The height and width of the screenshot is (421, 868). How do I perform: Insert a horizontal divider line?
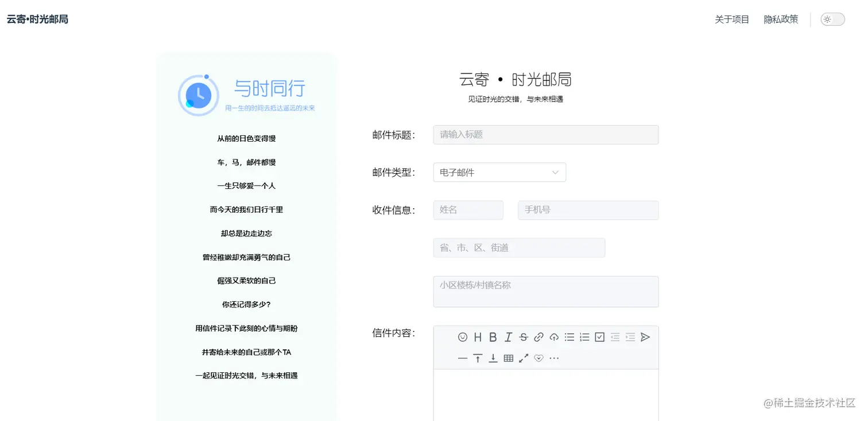(x=463, y=358)
